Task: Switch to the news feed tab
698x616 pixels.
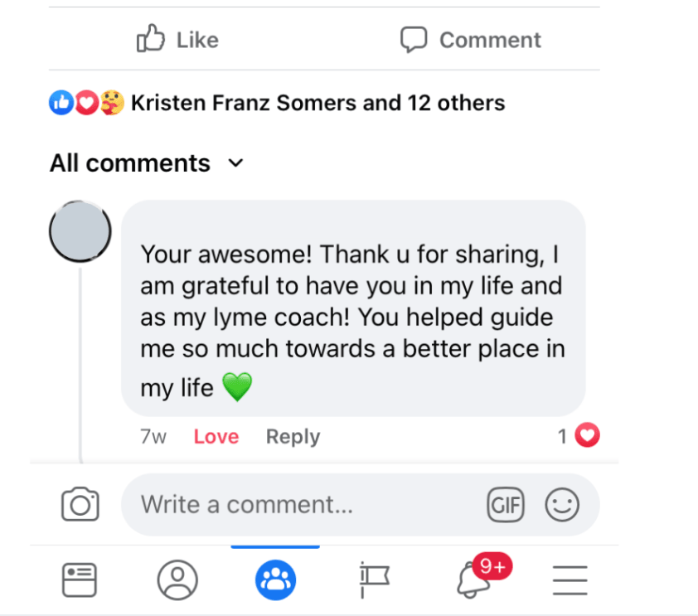Action: point(80,580)
